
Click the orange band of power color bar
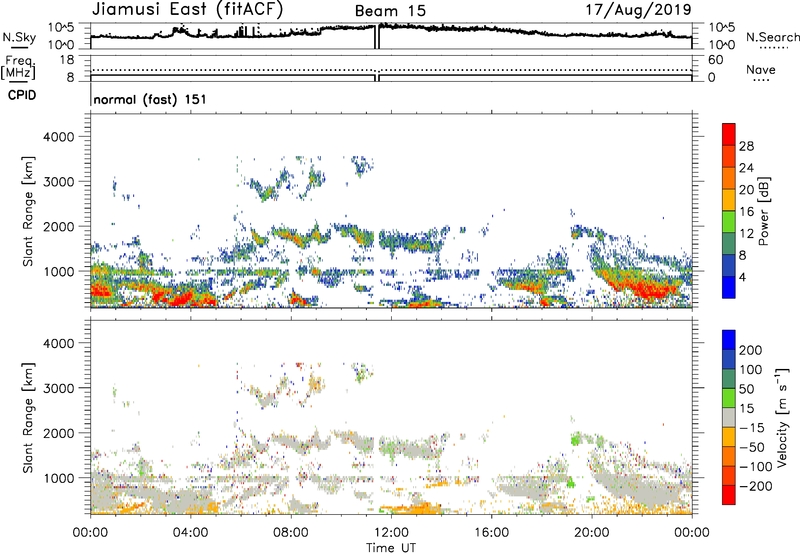(x=729, y=178)
